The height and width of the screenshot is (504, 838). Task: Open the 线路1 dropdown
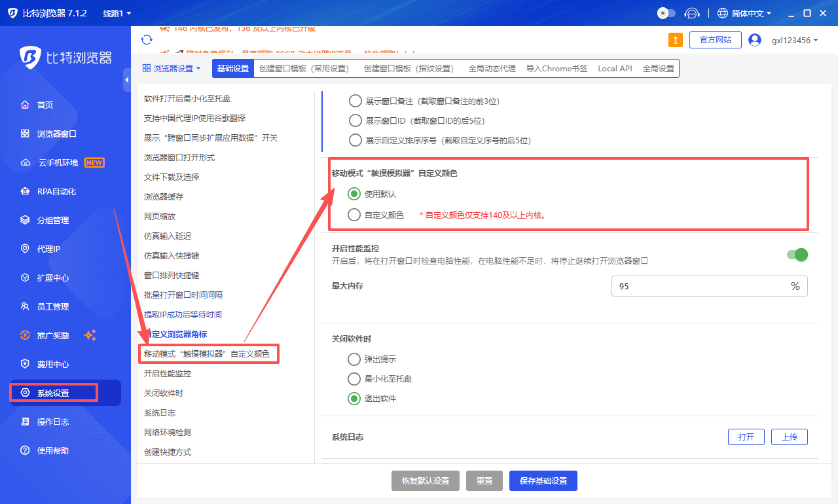point(116,12)
